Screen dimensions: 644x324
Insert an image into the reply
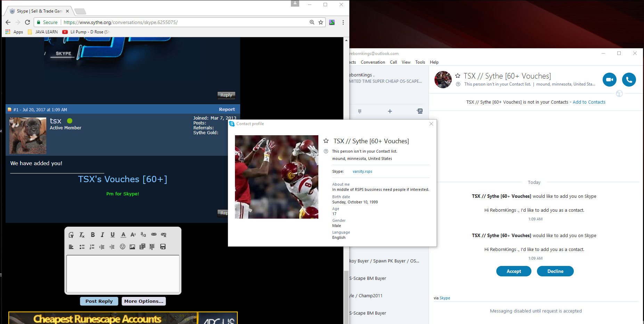pos(132,247)
